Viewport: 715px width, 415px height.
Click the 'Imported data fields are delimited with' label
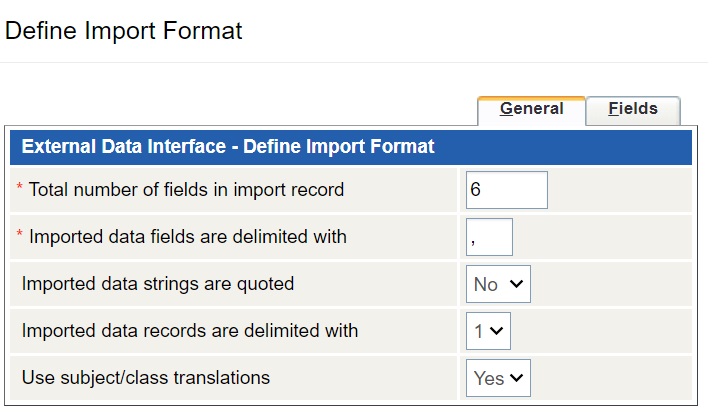(x=188, y=237)
